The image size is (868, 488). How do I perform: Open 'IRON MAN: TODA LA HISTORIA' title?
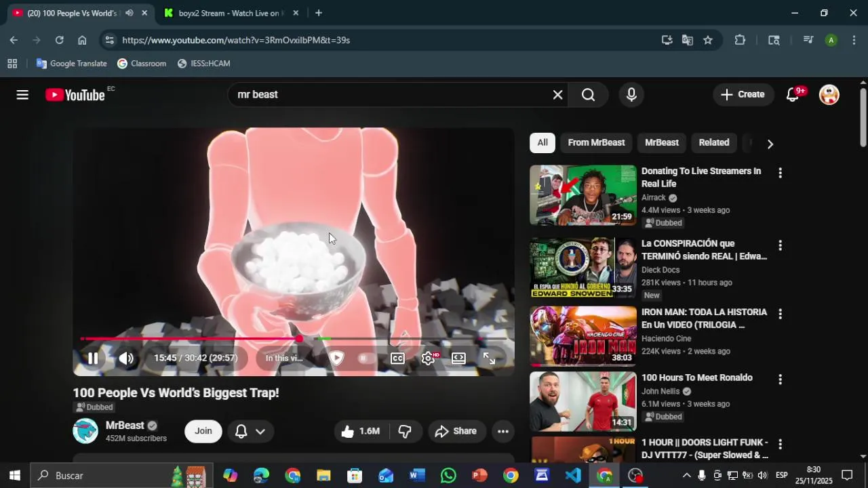coord(704,319)
